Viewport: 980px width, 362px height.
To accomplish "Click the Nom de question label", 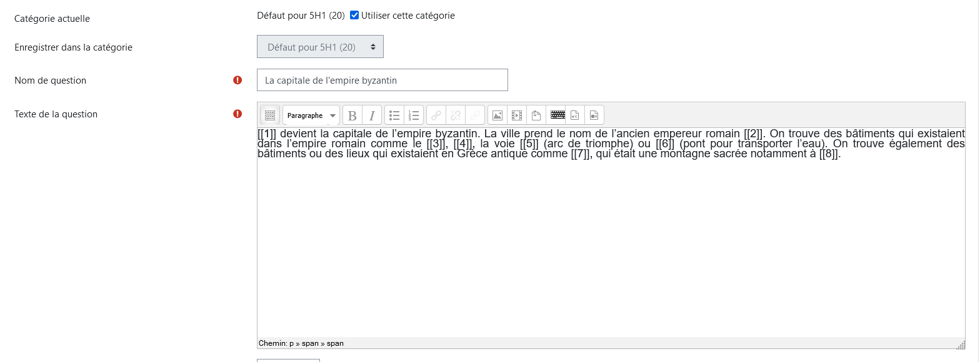I will pos(51,81).
